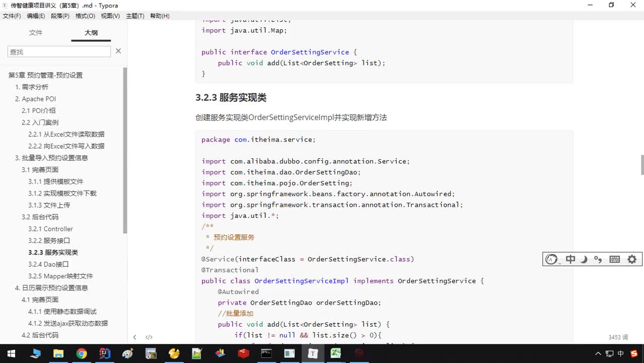
Task: Open the 主题(T) menu
Action: coord(135,16)
